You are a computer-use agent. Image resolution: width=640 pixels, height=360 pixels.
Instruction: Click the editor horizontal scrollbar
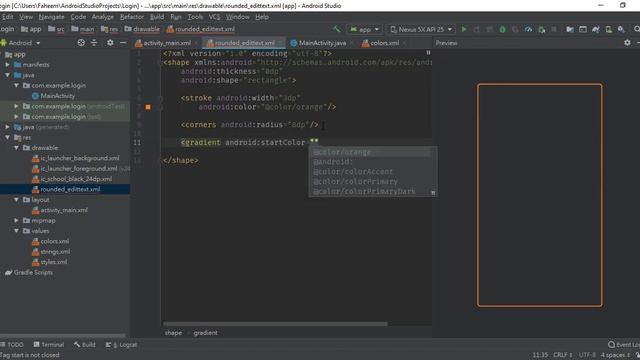275,324
